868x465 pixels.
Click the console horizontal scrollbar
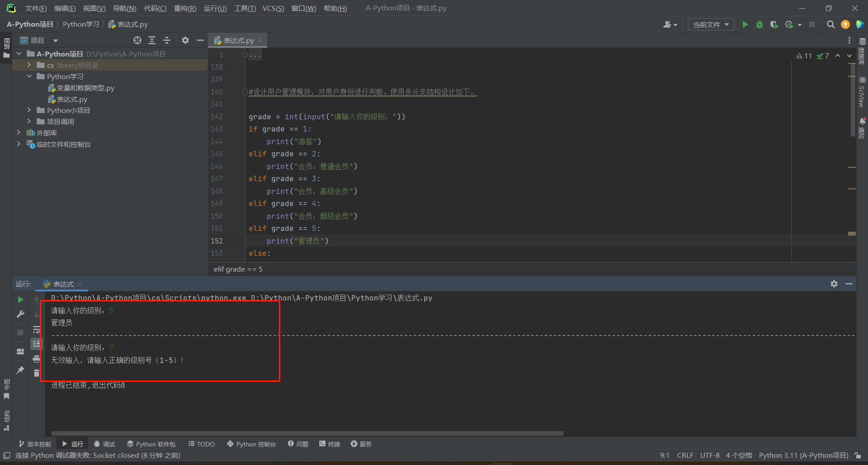pyautogui.click(x=307, y=433)
